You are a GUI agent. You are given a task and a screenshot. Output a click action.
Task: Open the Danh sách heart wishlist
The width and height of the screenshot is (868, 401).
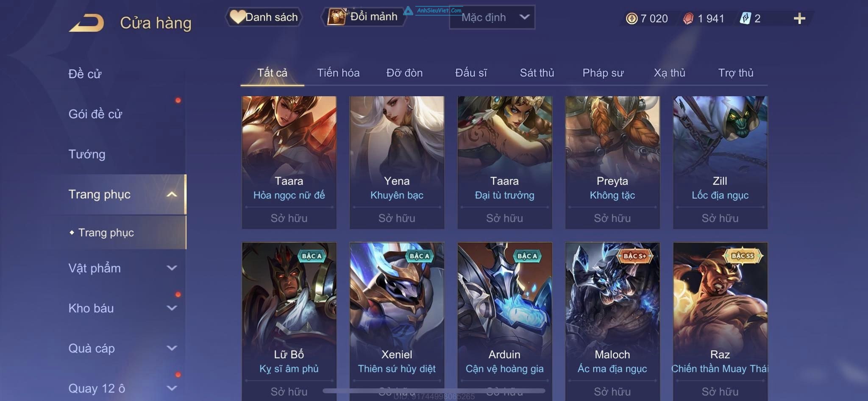(x=264, y=17)
